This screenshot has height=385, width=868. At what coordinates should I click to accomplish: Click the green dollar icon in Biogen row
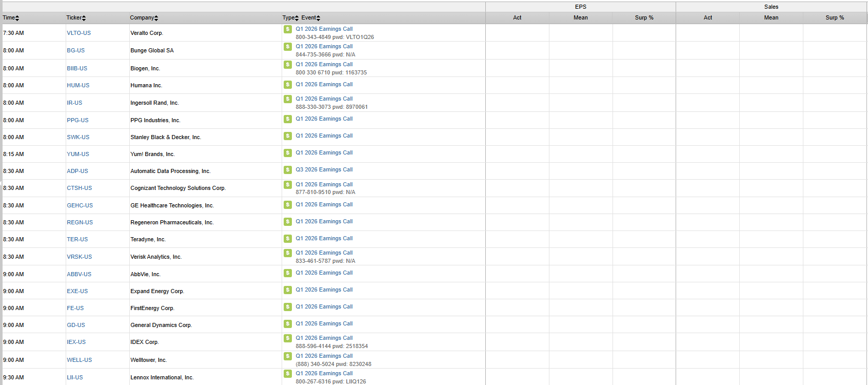click(288, 65)
